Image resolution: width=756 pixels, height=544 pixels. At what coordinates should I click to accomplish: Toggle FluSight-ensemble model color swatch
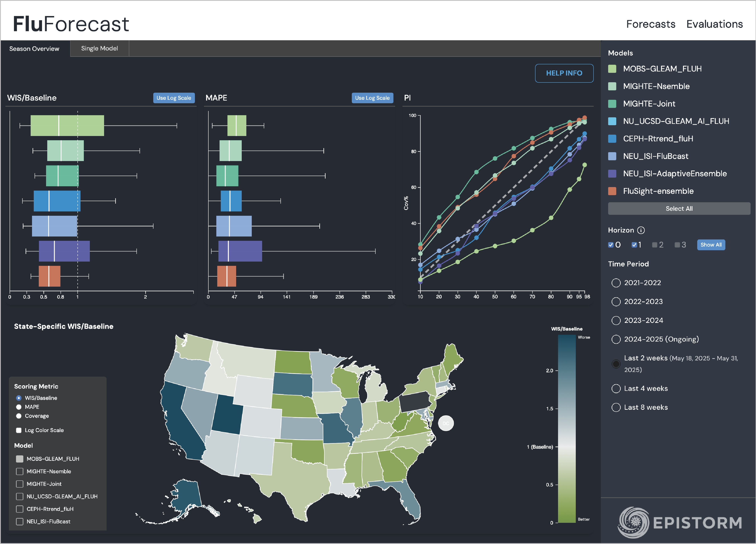pyautogui.click(x=612, y=191)
